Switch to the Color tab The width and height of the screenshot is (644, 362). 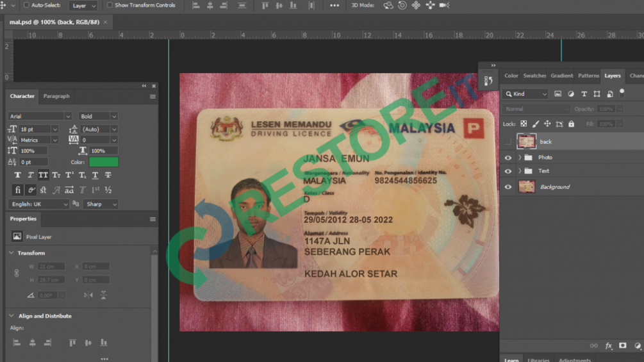(x=511, y=76)
